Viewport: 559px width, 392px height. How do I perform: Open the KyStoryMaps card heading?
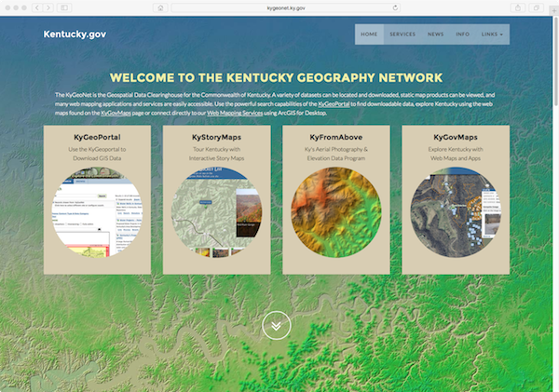click(x=217, y=137)
